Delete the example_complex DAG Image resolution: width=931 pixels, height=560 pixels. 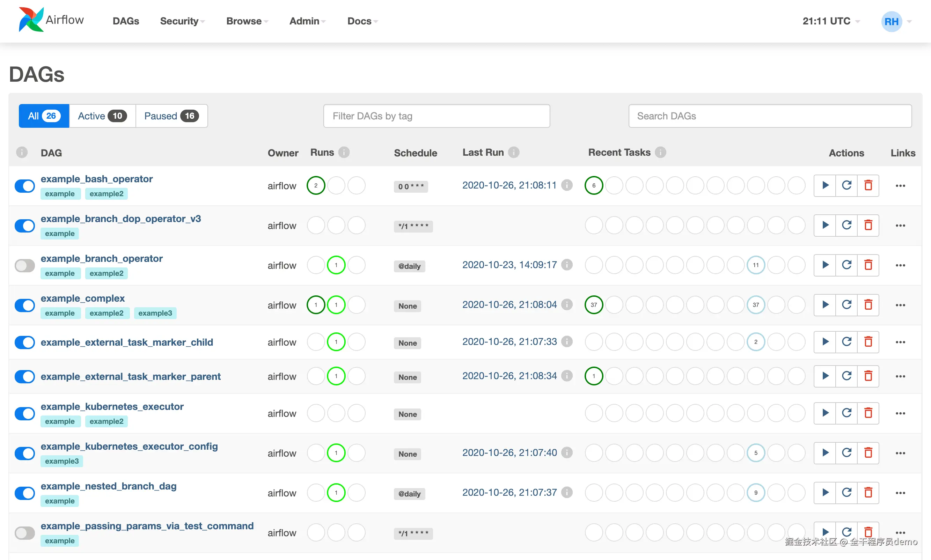pos(868,304)
